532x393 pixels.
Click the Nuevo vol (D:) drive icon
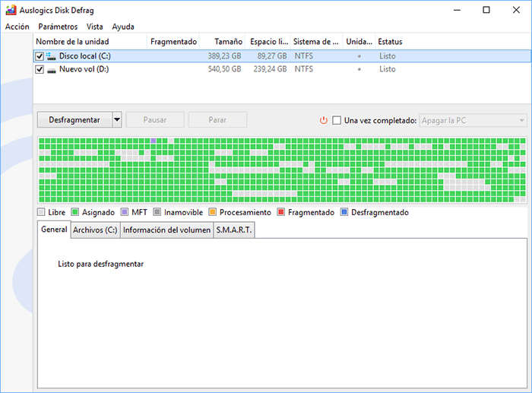point(51,70)
